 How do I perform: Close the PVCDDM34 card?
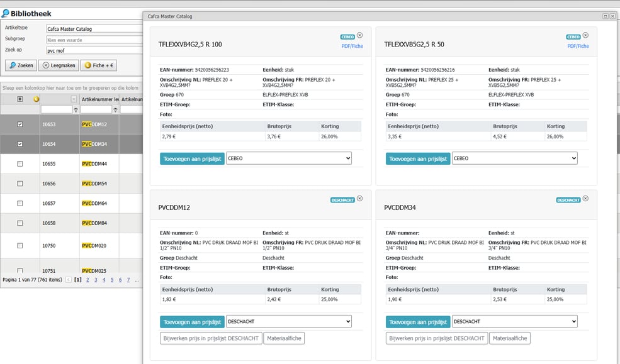click(x=585, y=198)
